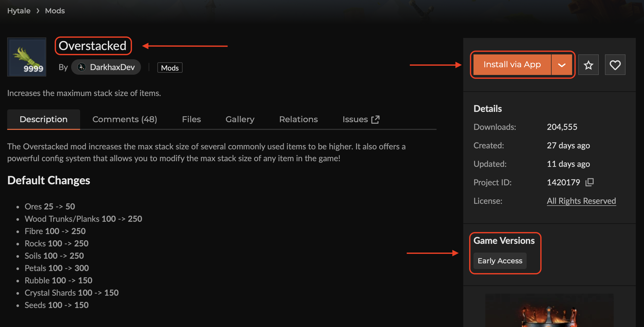Open the Issues external link tab
Screen dimensions: 644x327
[x=361, y=119]
